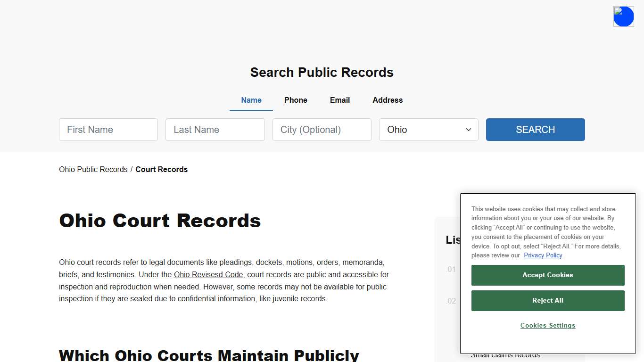Click the Last Name input field
Screen dimensions: 644x362
(215, 130)
